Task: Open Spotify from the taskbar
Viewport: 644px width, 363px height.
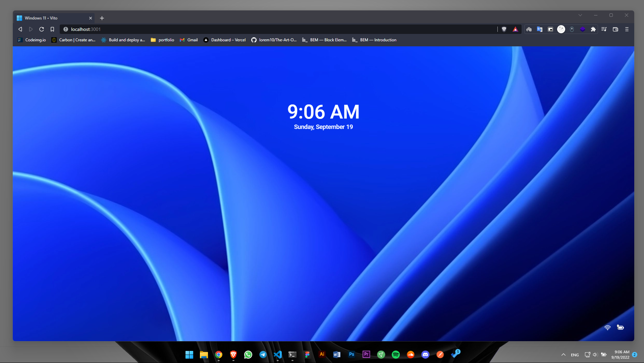Action: [396, 355]
